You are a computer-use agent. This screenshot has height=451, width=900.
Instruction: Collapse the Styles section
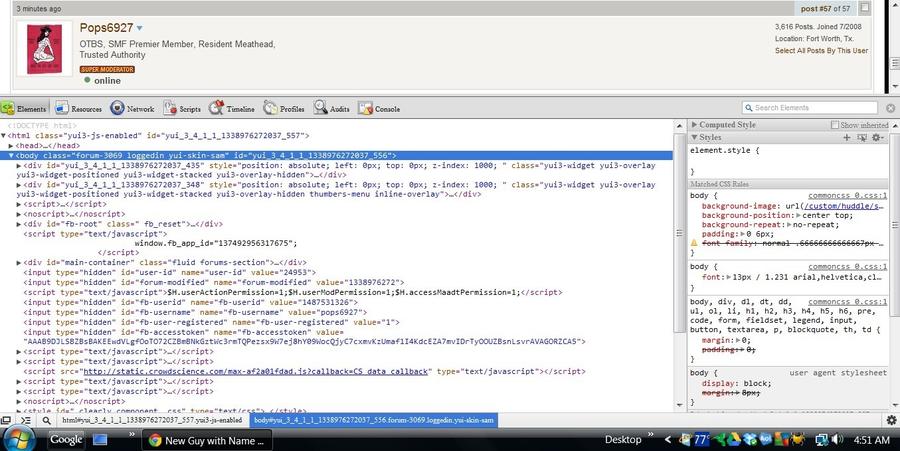pyautogui.click(x=694, y=137)
